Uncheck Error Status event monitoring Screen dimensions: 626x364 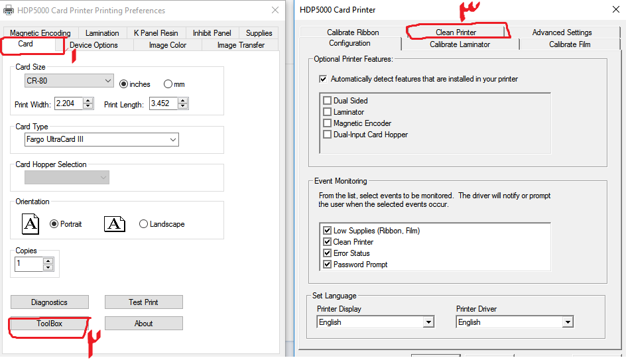(x=328, y=253)
